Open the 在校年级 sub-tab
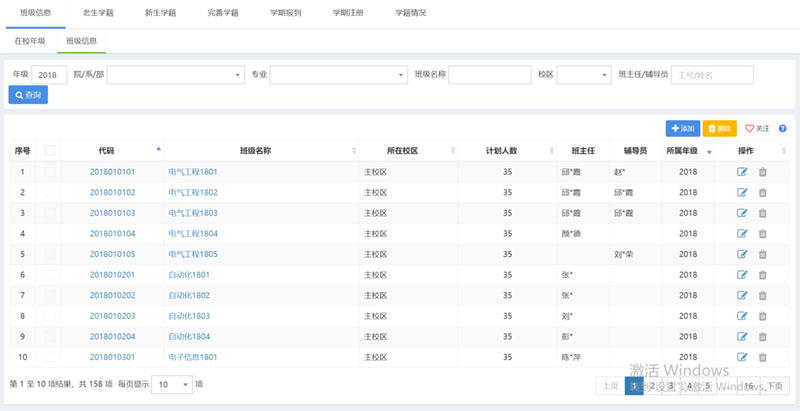This screenshot has height=411, width=800. click(x=29, y=41)
